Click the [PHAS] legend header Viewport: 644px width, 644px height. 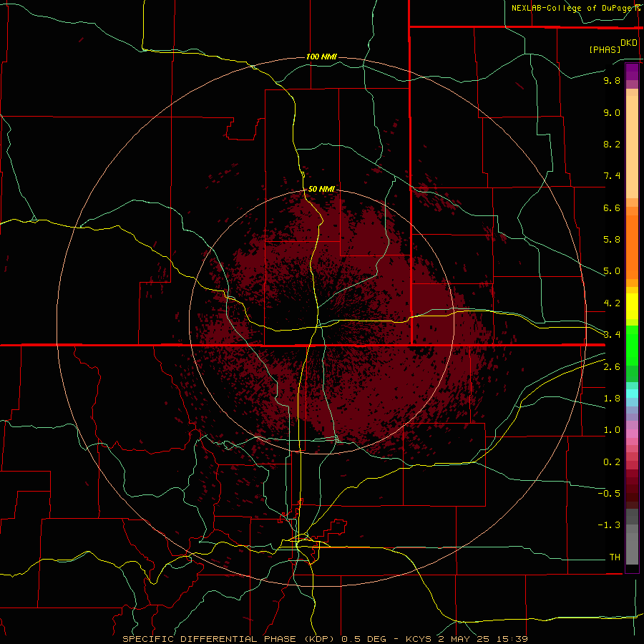click(605, 49)
